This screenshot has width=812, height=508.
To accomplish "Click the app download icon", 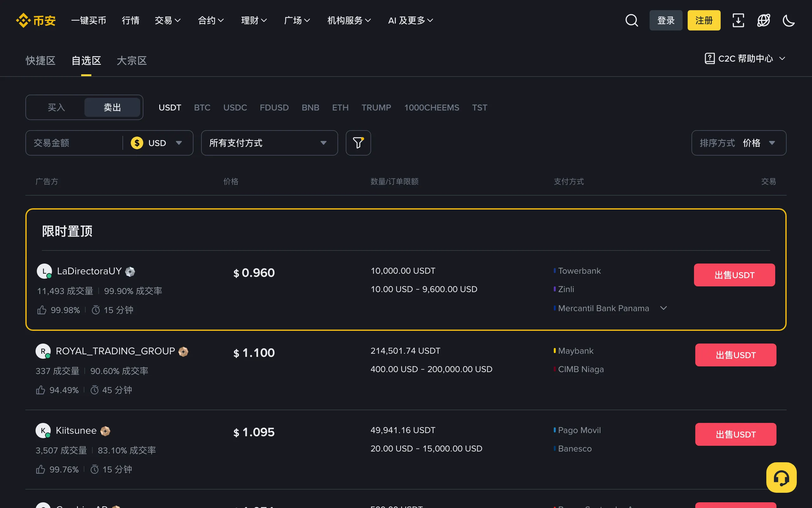I will [738, 21].
